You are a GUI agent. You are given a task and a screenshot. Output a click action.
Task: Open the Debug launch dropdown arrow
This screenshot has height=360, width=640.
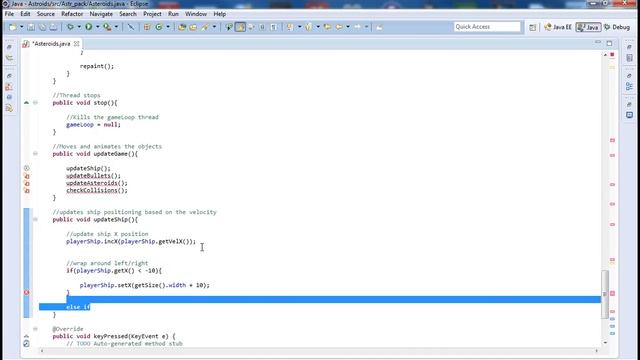click(x=79, y=27)
